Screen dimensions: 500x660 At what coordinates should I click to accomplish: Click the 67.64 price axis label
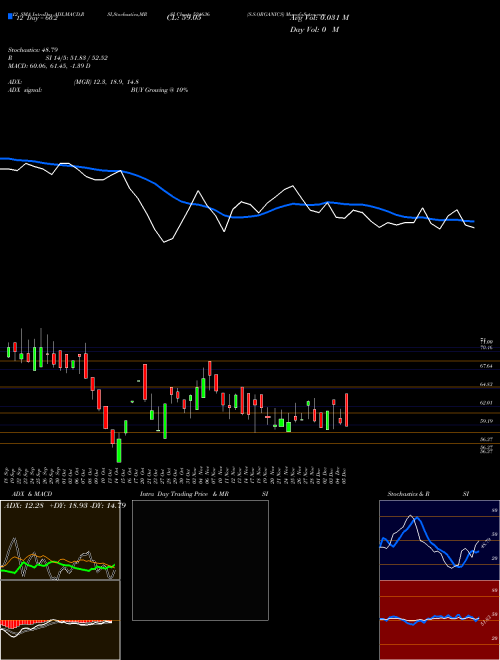pos(486,366)
